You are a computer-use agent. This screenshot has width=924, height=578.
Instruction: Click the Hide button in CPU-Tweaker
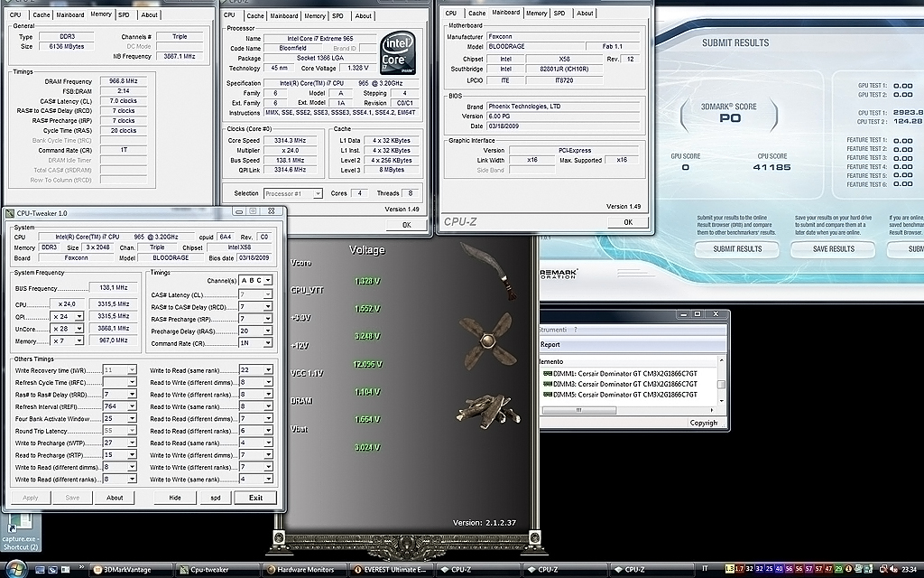click(175, 498)
